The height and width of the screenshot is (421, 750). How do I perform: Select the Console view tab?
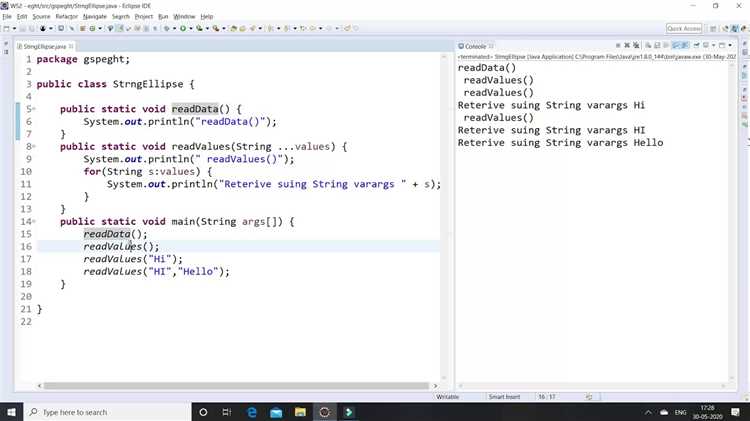[475, 46]
